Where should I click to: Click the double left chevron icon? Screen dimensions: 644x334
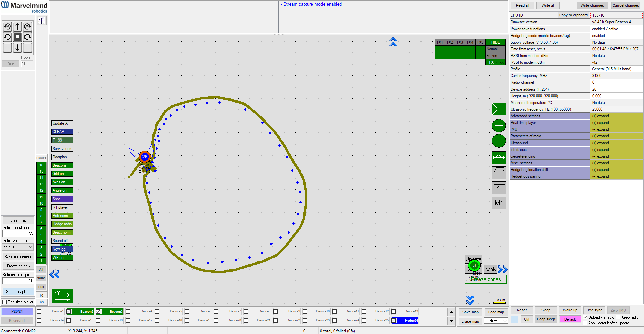(54, 274)
